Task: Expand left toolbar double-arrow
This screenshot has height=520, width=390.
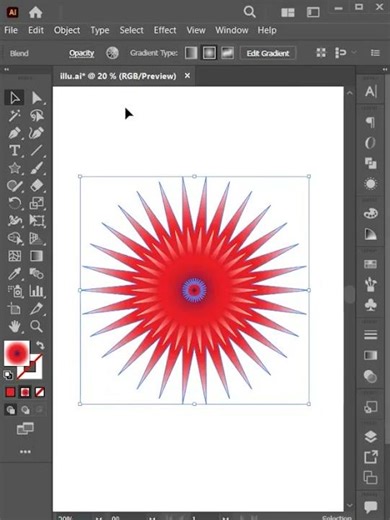Action: pos(6,69)
